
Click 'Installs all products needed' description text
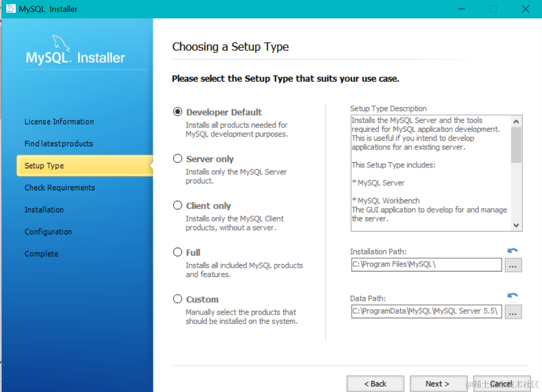coord(237,129)
